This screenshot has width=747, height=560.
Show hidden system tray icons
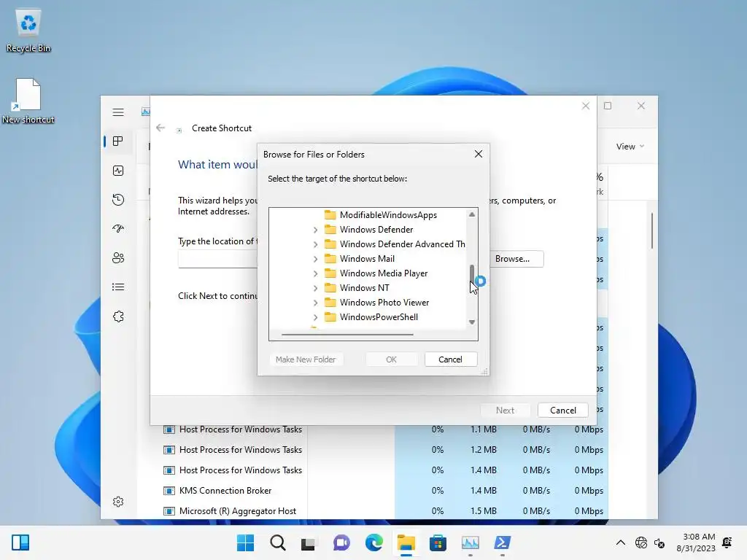(x=620, y=542)
